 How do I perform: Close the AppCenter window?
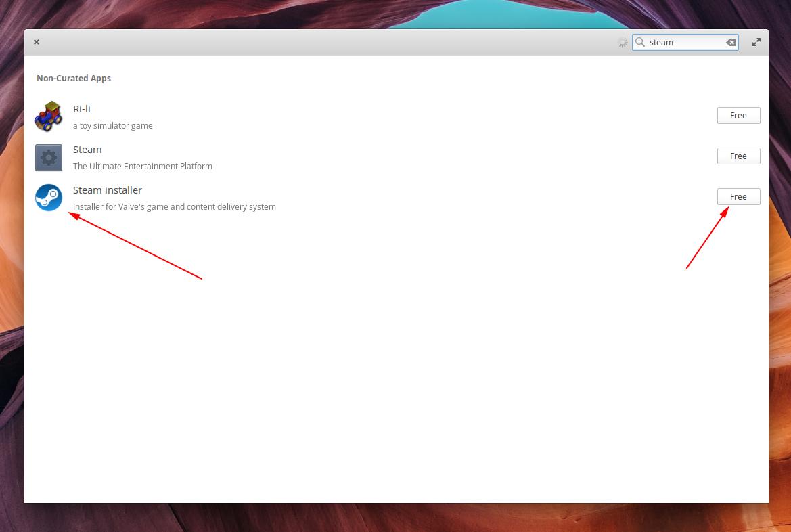(x=37, y=42)
